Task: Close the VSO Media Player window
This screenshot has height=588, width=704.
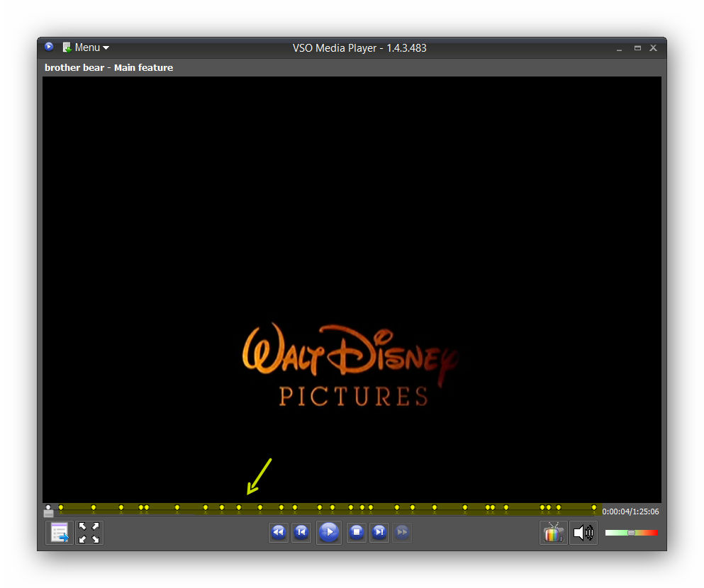Action: [653, 48]
